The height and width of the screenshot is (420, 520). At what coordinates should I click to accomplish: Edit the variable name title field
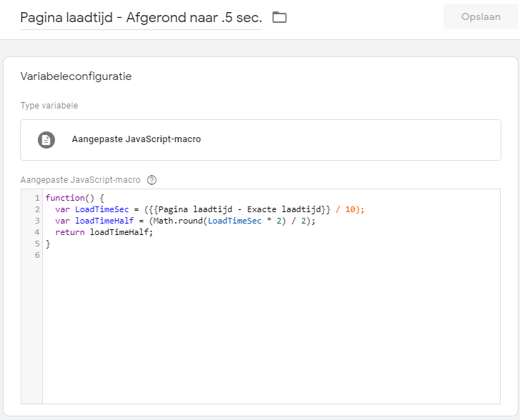(x=141, y=18)
